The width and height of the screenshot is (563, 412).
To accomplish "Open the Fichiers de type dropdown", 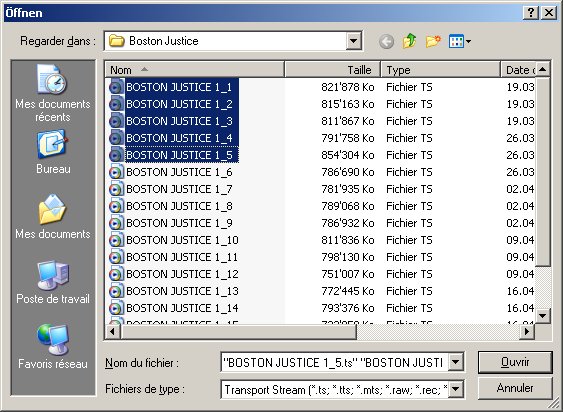I will pos(455,389).
